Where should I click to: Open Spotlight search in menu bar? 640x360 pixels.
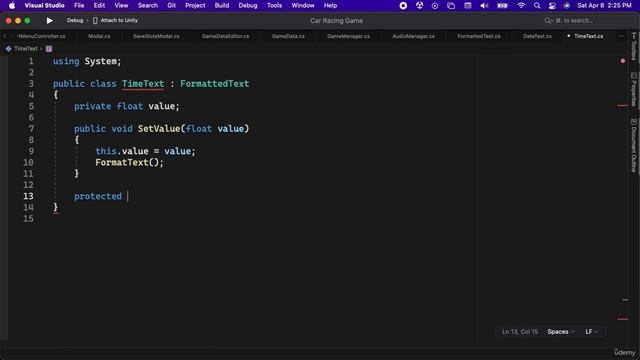pyautogui.click(x=537, y=5)
